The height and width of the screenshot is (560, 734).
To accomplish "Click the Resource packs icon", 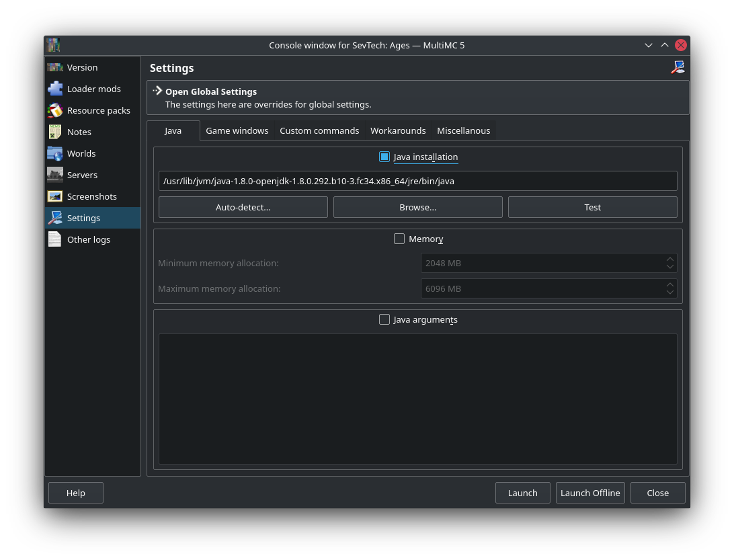I will click(x=54, y=110).
